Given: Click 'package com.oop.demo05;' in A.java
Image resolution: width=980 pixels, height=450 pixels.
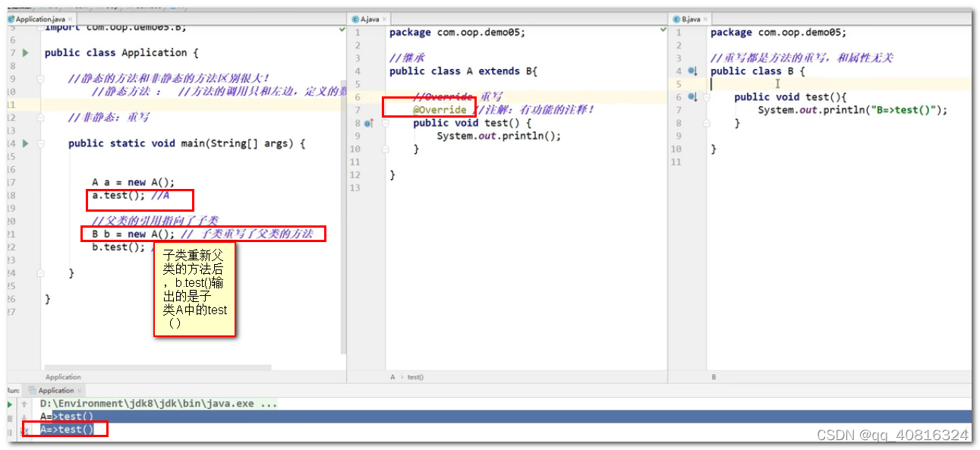Looking at the screenshot, I should coord(457,33).
